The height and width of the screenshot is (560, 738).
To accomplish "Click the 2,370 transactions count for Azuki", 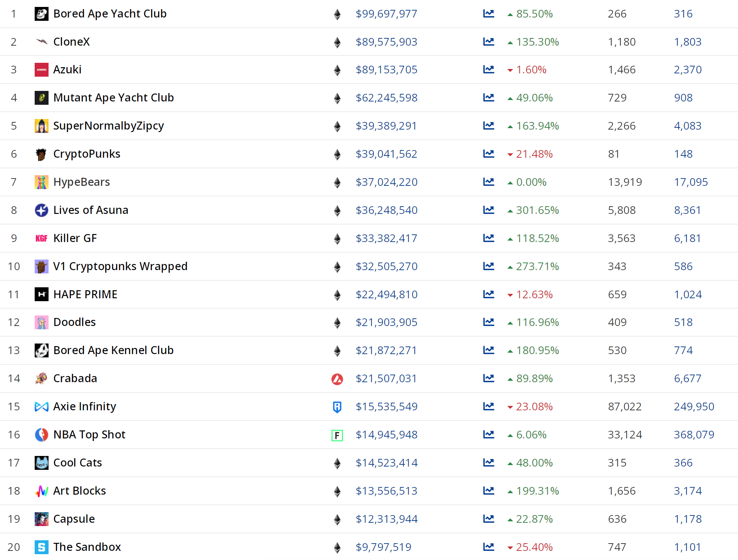I will point(688,70).
